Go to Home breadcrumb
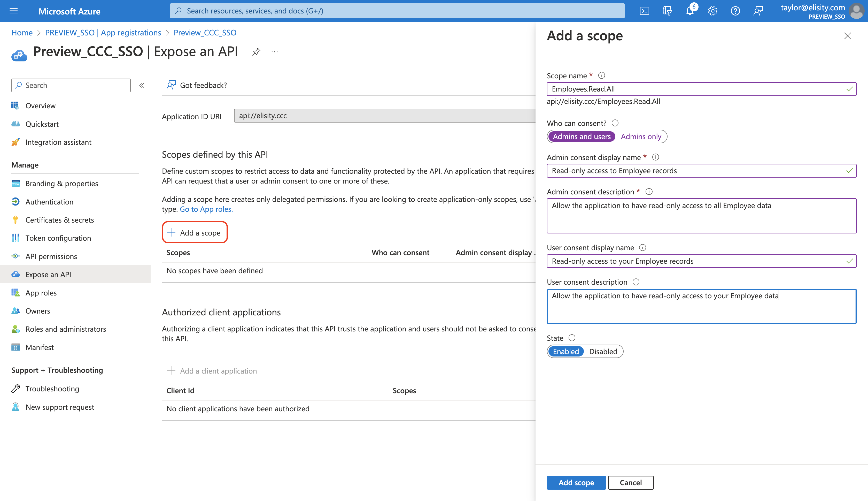 pos(22,33)
